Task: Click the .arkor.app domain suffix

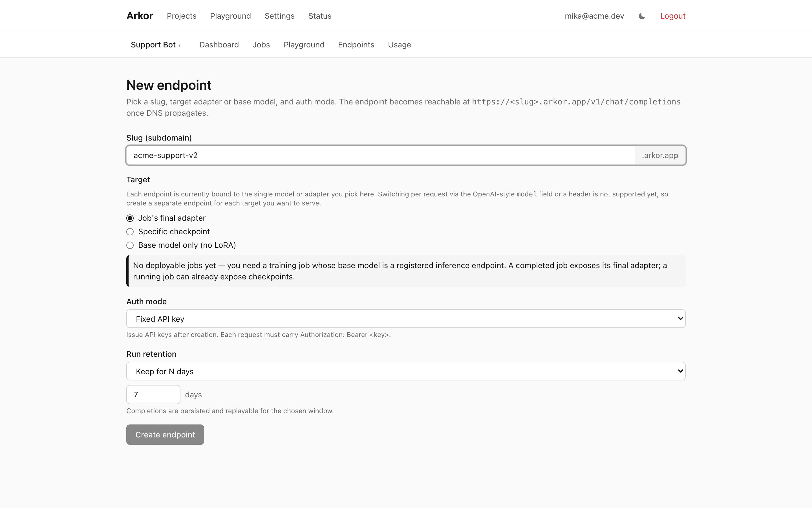Action: tap(660, 155)
